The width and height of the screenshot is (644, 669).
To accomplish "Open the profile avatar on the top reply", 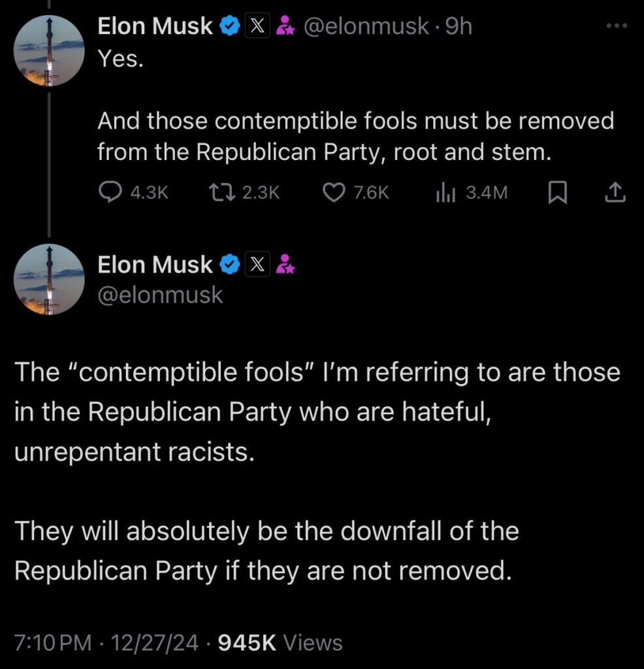I will (x=49, y=52).
